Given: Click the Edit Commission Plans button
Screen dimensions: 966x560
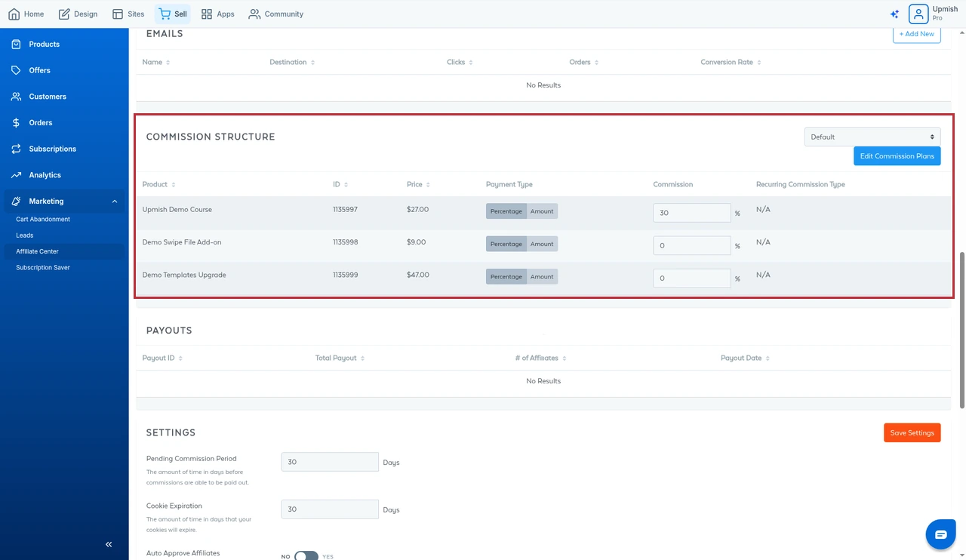Looking at the screenshot, I should (897, 156).
